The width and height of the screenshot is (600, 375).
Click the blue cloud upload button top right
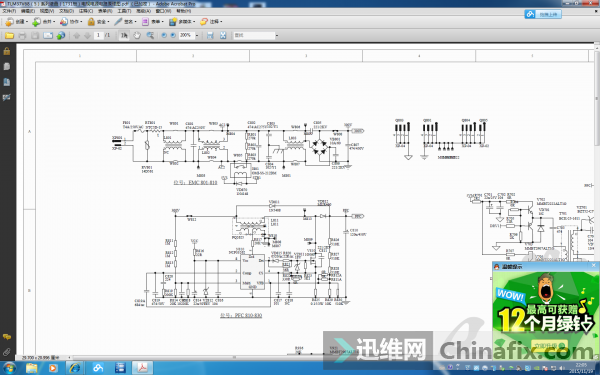pos(543,15)
